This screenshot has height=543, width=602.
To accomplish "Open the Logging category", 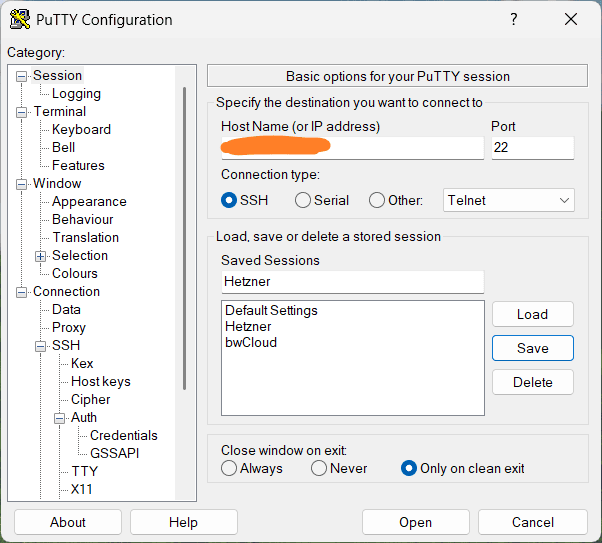I will click(76, 94).
